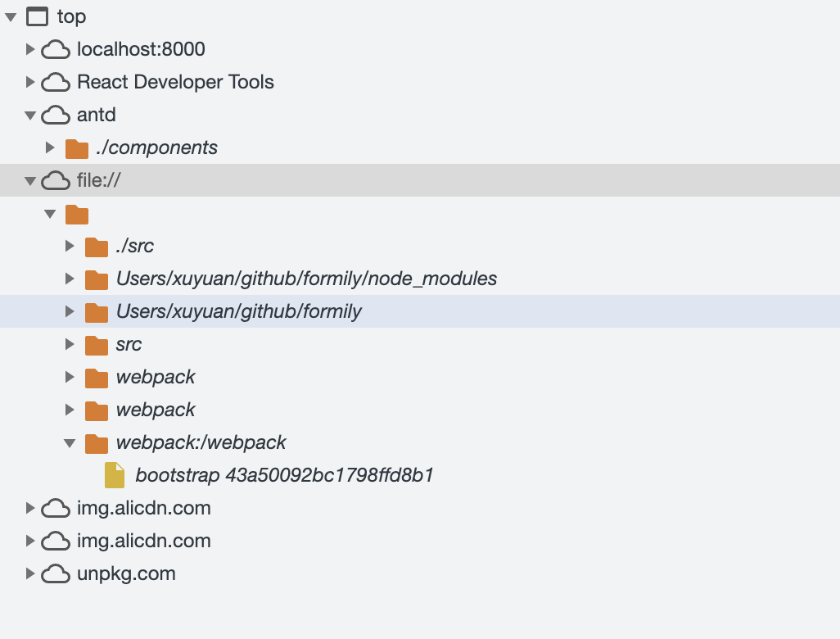This screenshot has height=639, width=840.
Task: Select the file:// label
Action: [99, 180]
